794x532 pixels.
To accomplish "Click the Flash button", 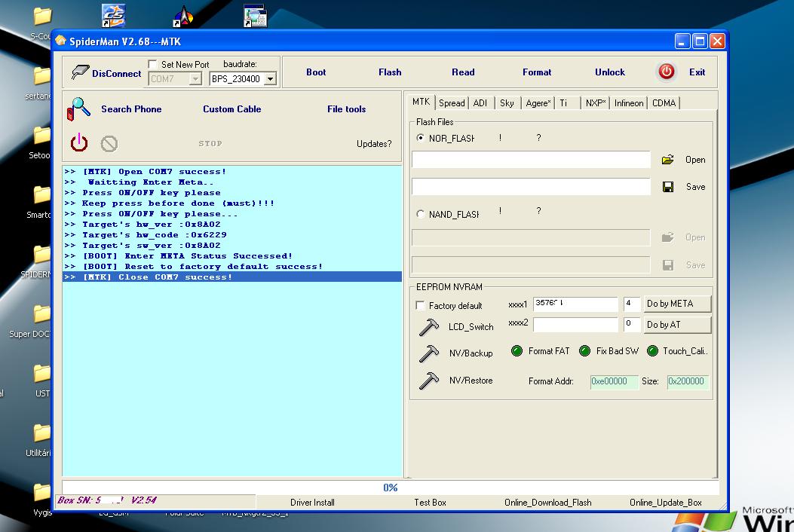I will [390, 72].
